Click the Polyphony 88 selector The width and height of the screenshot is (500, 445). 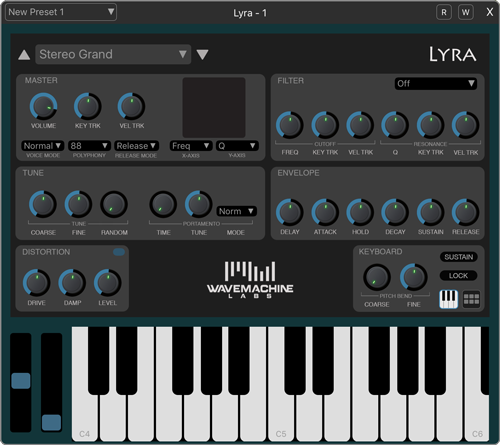89,146
